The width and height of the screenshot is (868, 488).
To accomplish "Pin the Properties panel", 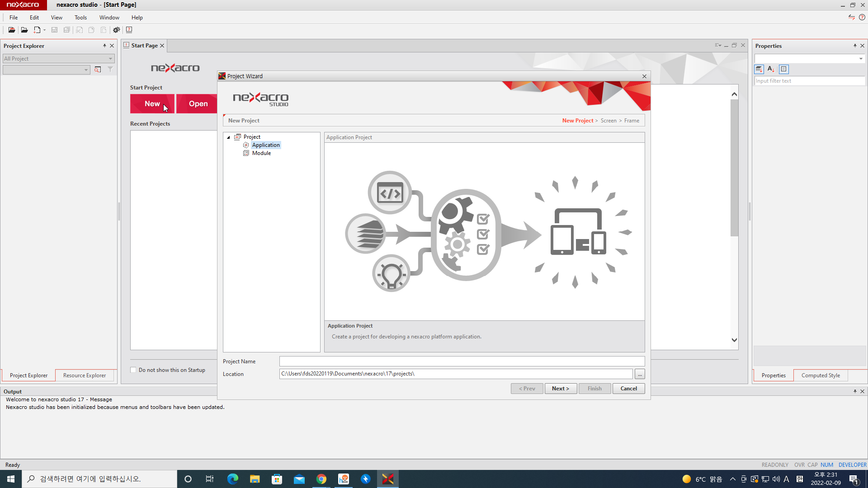I will (x=855, y=46).
